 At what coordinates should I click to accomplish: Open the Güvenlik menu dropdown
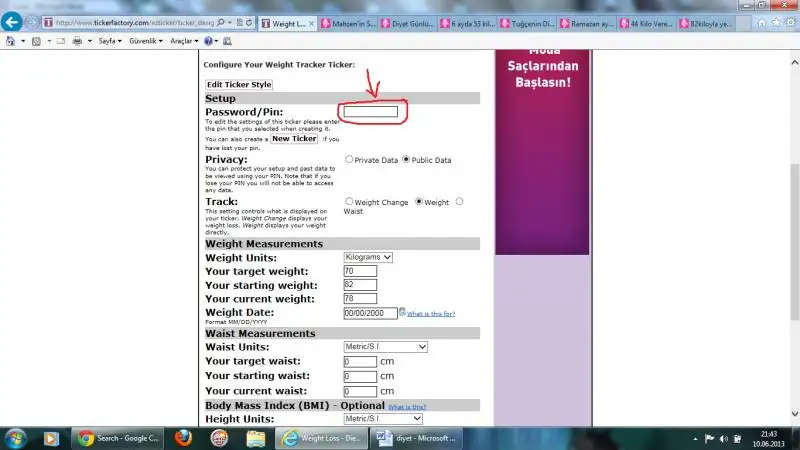(147, 41)
